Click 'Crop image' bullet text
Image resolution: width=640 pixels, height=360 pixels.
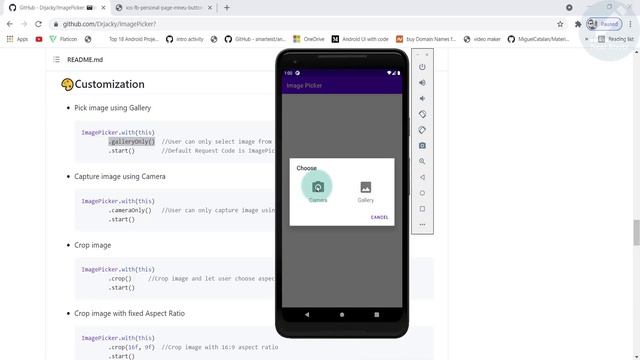pyautogui.click(x=93, y=245)
